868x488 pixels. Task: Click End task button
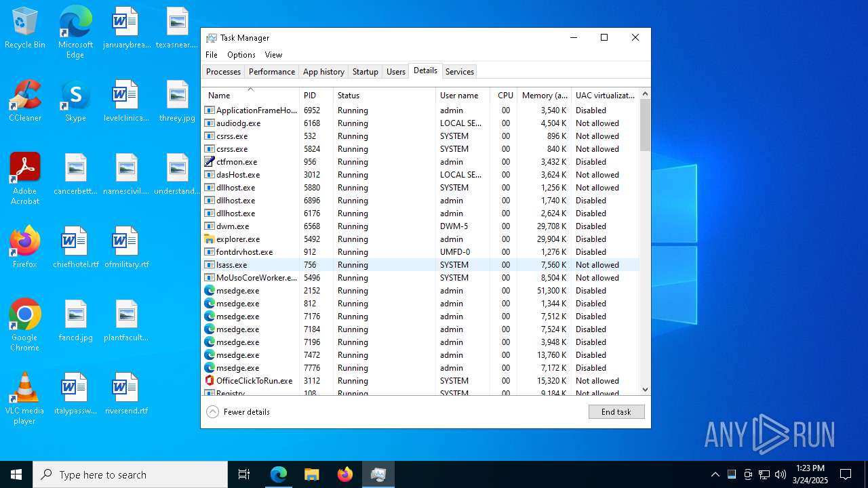coord(616,412)
